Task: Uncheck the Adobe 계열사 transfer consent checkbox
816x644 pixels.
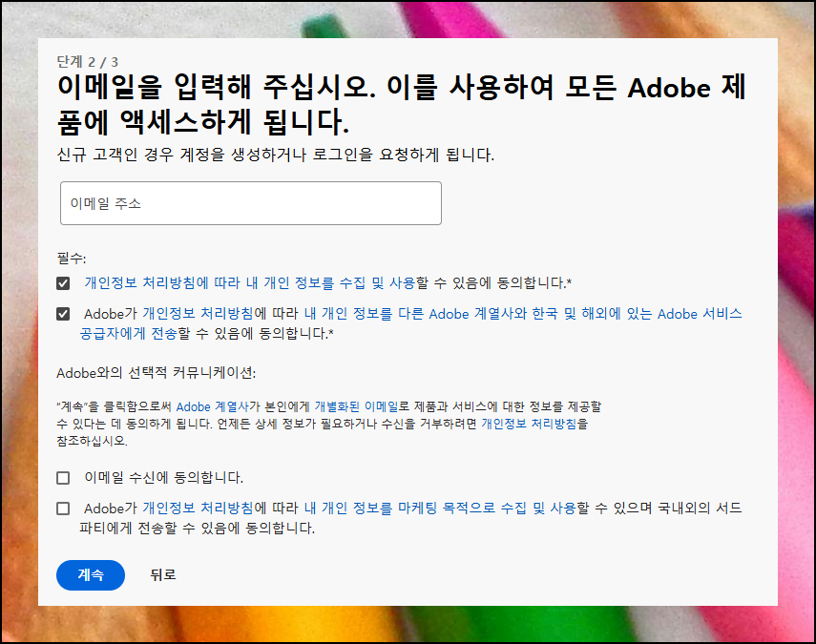Action: 63,314
